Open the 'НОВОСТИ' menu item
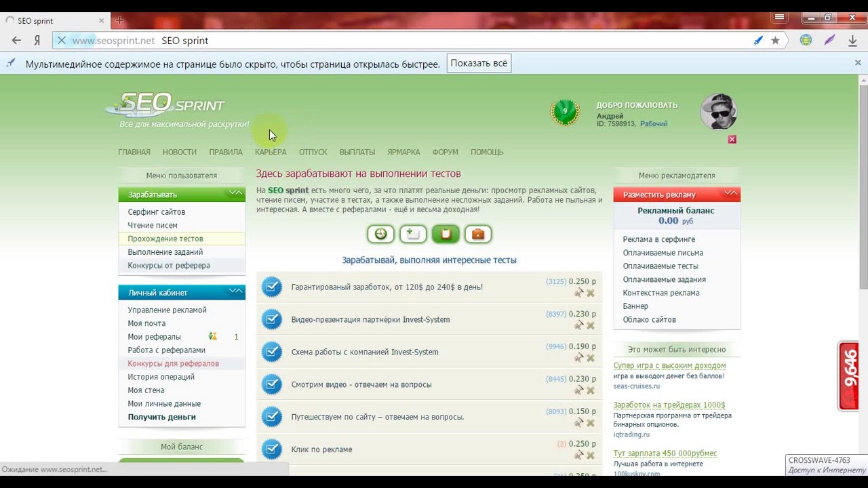This screenshot has width=868, height=488. [180, 152]
